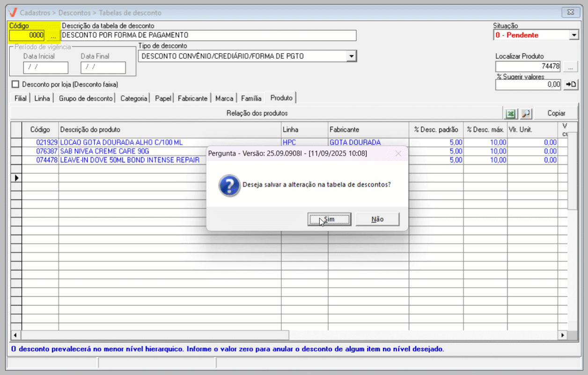
Task: Click the Excel export icon
Action: (x=511, y=113)
